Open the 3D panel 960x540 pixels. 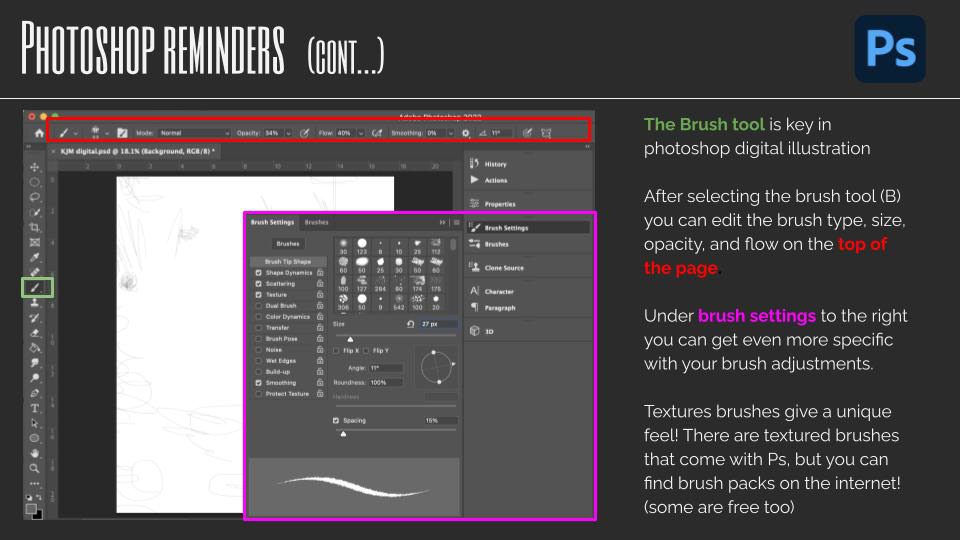pyautogui.click(x=489, y=331)
